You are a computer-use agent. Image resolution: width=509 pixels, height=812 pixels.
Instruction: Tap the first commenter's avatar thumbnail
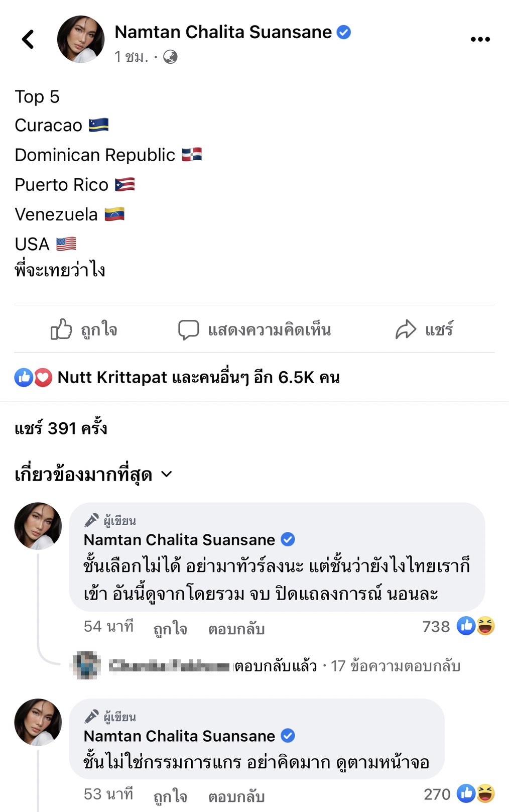tap(38, 526)
